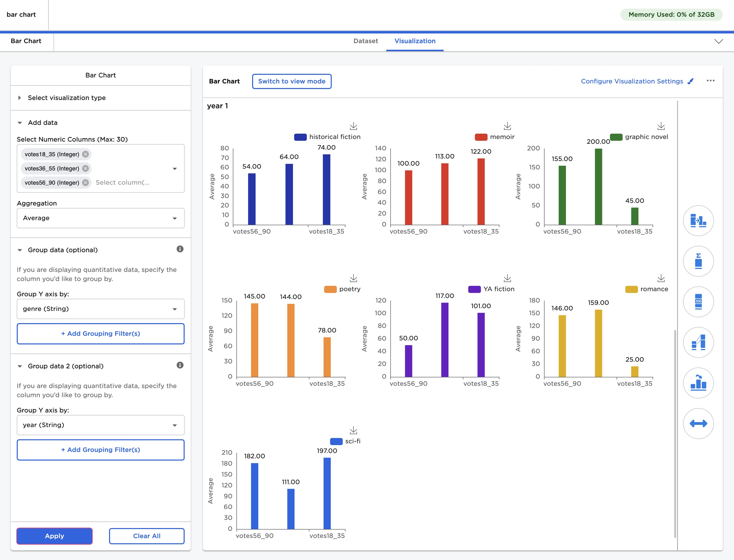Open the three-dot more options menu

[x=710, y=81]
